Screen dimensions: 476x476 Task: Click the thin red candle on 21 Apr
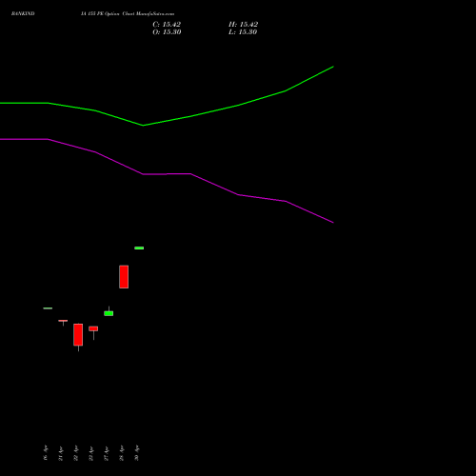63,321
